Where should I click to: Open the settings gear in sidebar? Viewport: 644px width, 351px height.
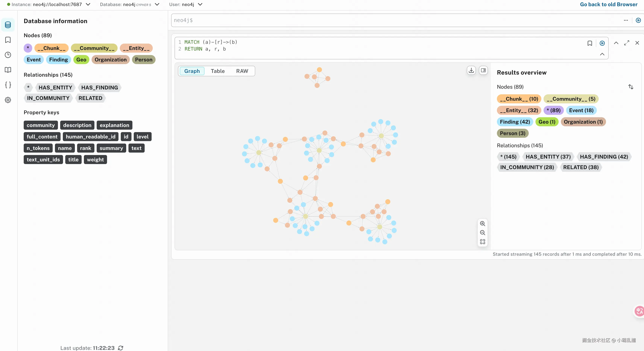(8, 100)
